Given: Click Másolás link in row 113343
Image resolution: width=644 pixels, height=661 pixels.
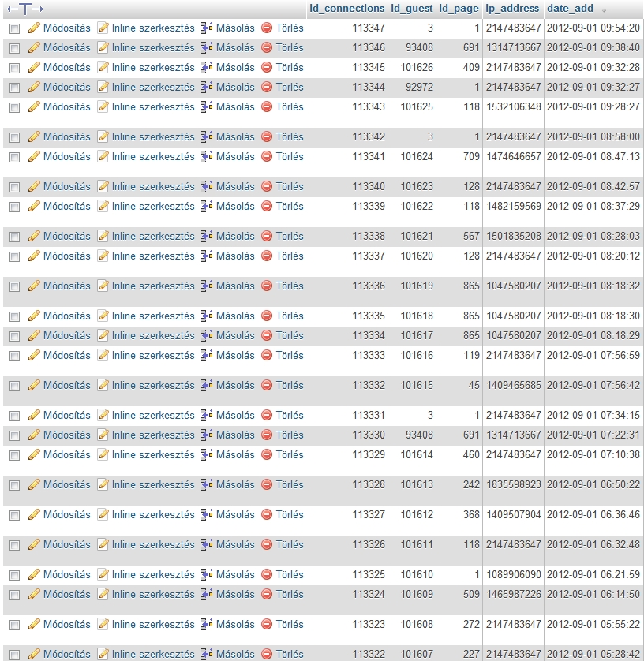Looking at the screenshot, I should [x=235, y=107].
